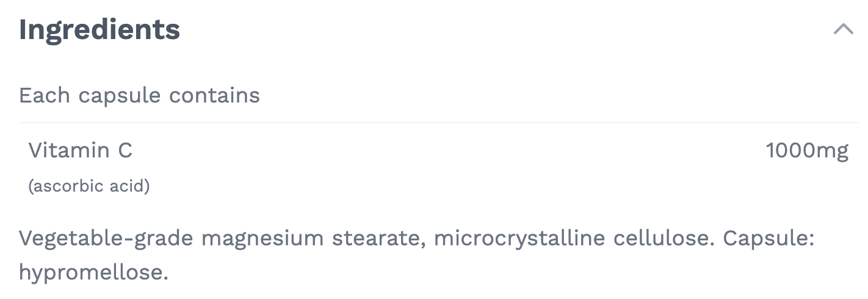868x299 pixels.
Task: Select the Vitamin C ingredient name
Action: pyautogui.click(x=80, y=150)
